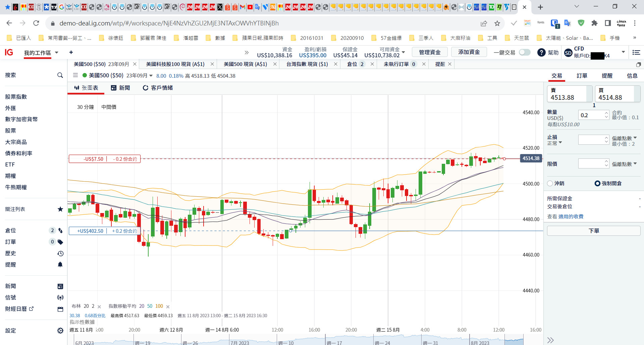This screenshot has height=345, width=644.
Task: Open limit 偏離點數 dropdown
Action: (624, 164)
